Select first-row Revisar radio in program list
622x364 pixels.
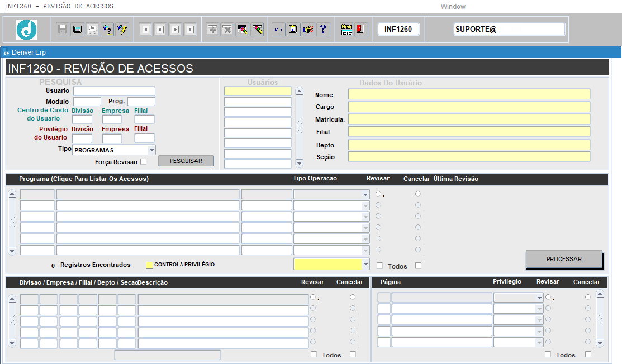click(378, 194)
